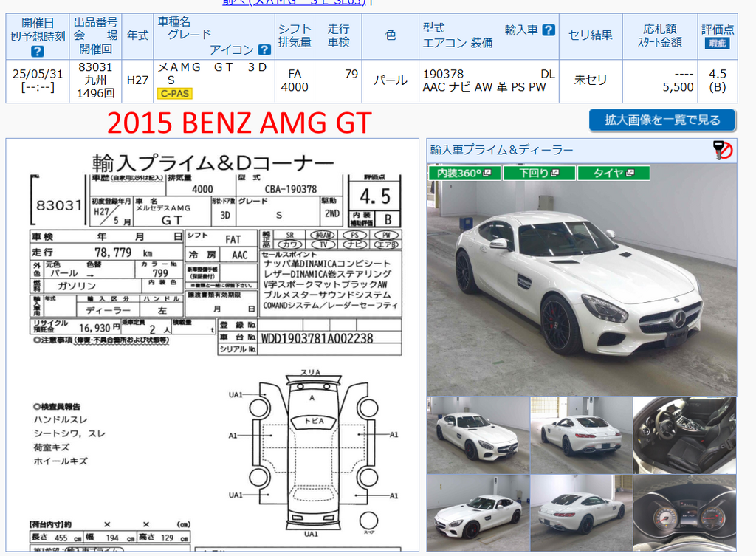Click the 車種名 グレード column header
756x556 pixels.
pyautogui.click(x=214, y=35)
